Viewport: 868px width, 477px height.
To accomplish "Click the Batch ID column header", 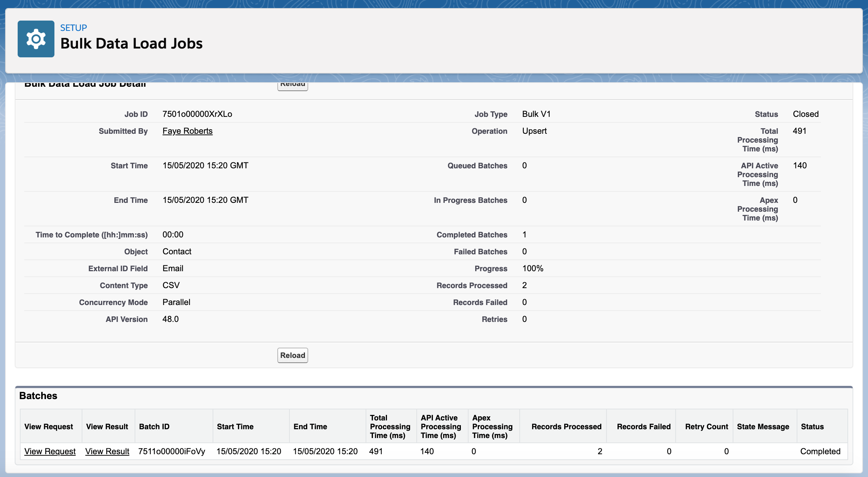I will pyautogui.click(x=154, y=427).
